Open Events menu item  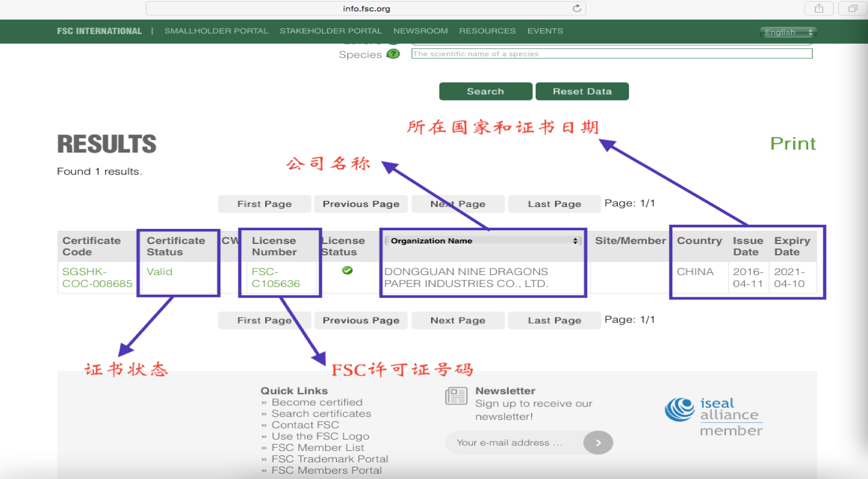pyautogui.click(x=545, y=31)
